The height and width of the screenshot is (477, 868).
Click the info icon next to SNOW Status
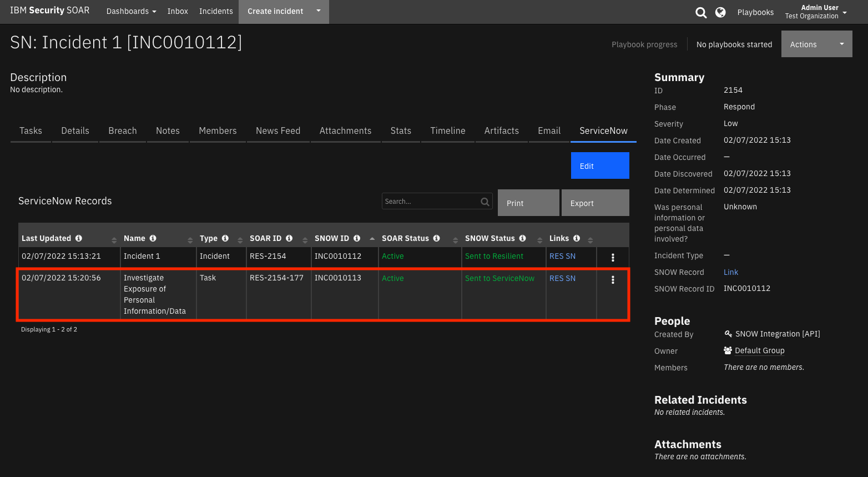click(522, 238)
